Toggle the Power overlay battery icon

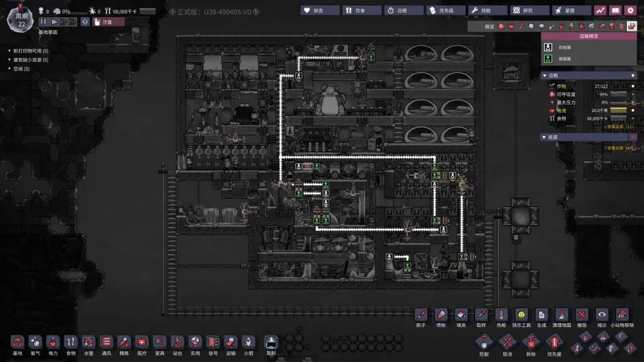click(x=511, y=26)
